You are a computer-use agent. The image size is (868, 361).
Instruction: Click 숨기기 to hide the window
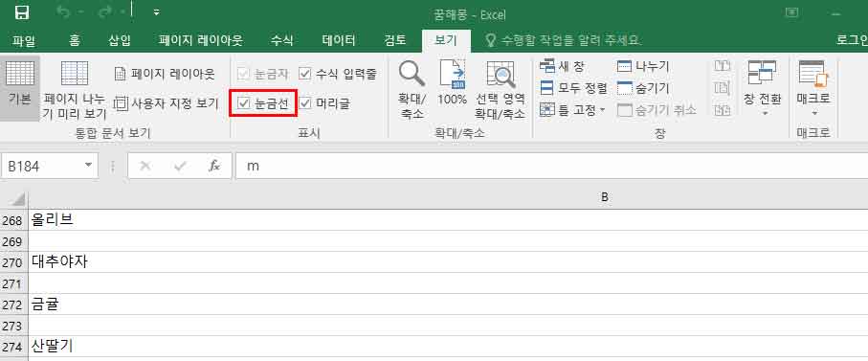(x=643, y=88)
